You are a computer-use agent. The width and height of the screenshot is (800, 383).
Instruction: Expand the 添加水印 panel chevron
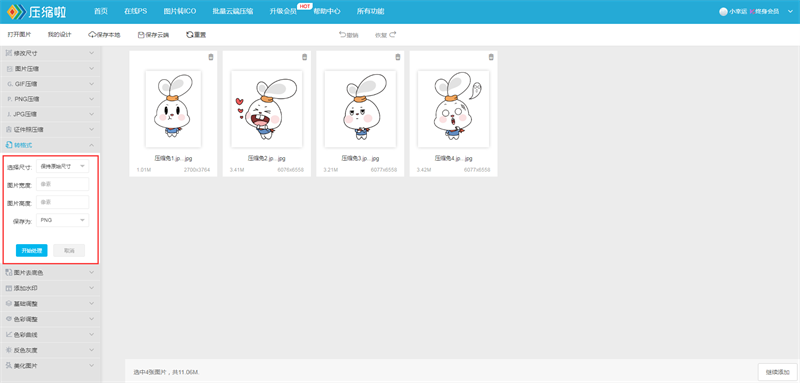click(x=91, y=288)
